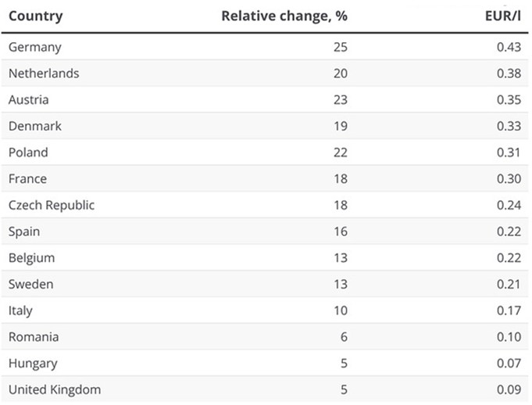Screen dimensions: 532x405
Task: Click France in the table
Action: (x=27, y=179)
